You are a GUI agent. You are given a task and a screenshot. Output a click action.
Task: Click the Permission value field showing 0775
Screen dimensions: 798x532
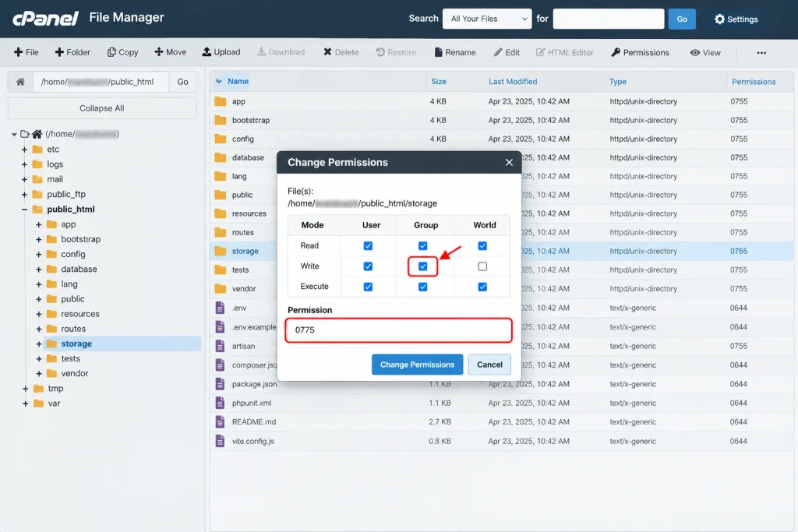pyautogui.click(x=398, y=330)
